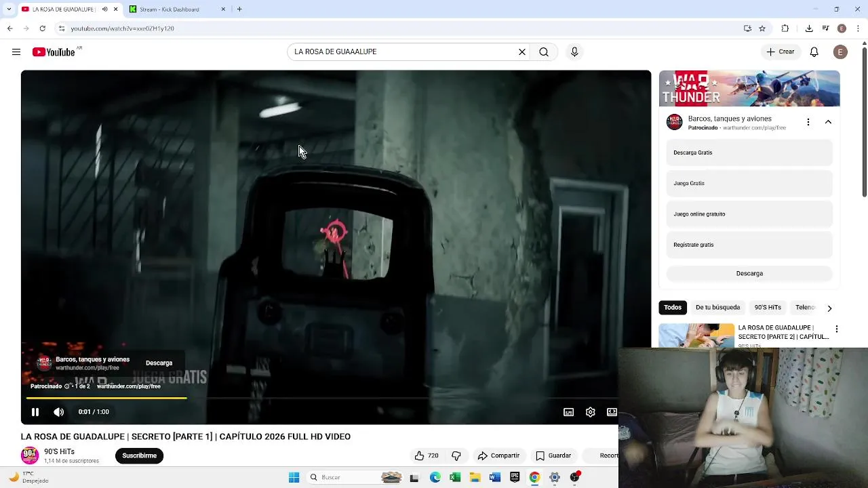This screenshot has width=868, height=488.
Task: Switch player to theater mode
Action: [612, 412]
